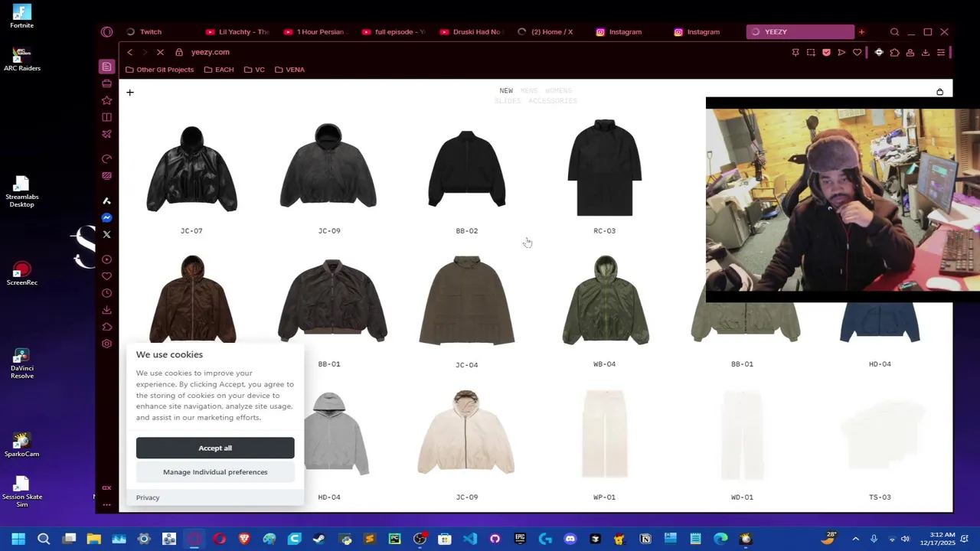Expand Yeezy page plus menu icon
This screenshot has height=551, width=980.
point(130,93)
